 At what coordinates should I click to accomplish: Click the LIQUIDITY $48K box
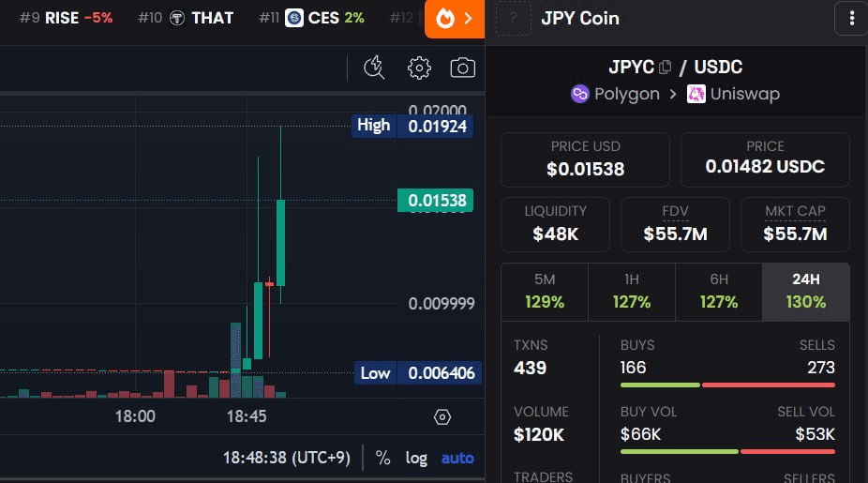(555, 224)
